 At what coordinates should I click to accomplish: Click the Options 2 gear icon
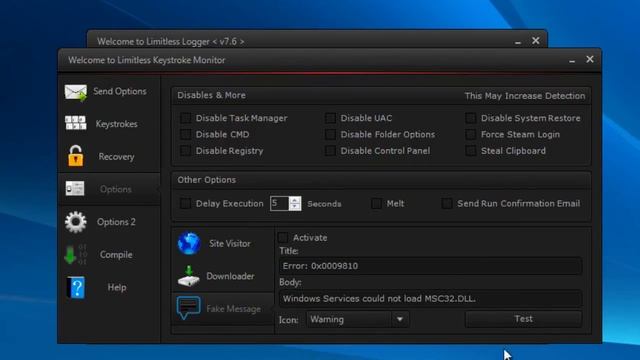click(x=76, y=222)
